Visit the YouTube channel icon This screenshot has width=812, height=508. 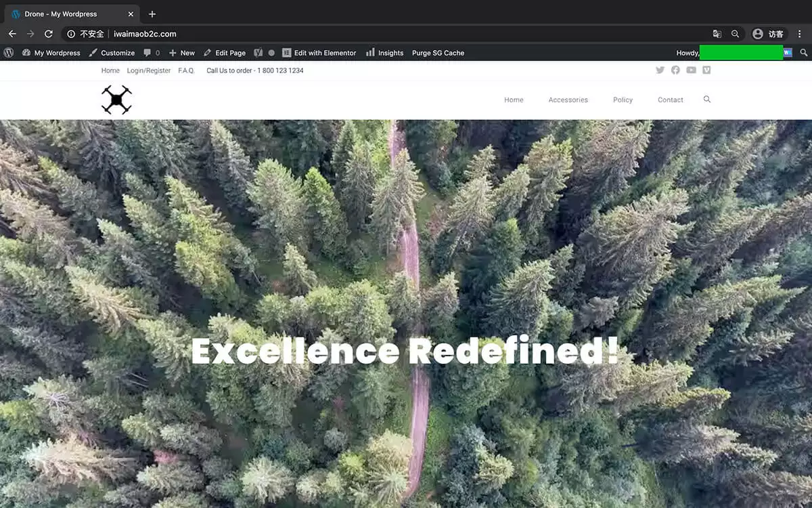691,70
